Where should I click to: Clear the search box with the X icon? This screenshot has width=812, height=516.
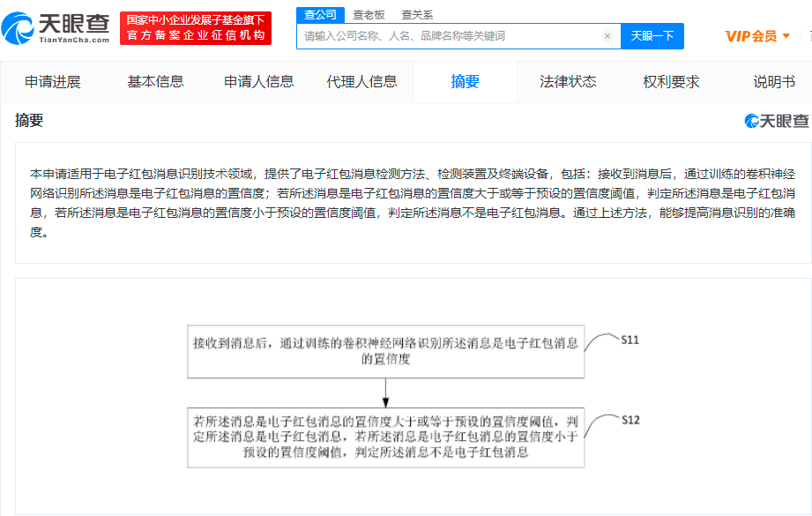point(607,36)
